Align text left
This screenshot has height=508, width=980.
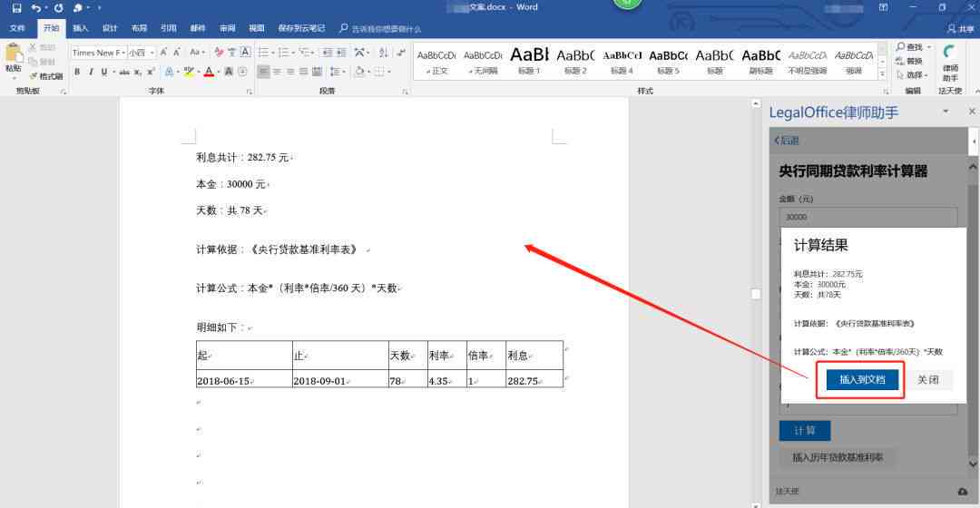coord(264,72)
